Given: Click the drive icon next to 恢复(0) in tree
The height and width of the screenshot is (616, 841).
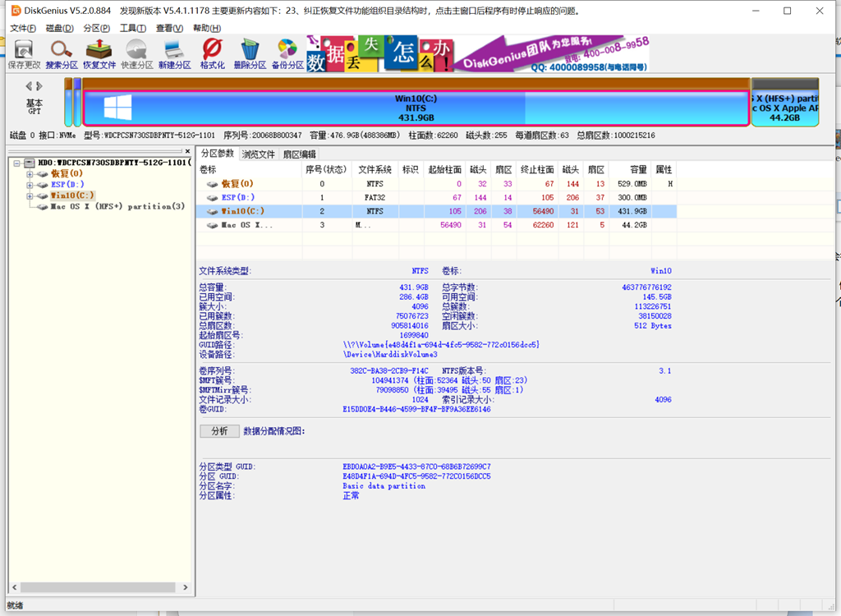Looking at the screenshot, I should 43,174.
